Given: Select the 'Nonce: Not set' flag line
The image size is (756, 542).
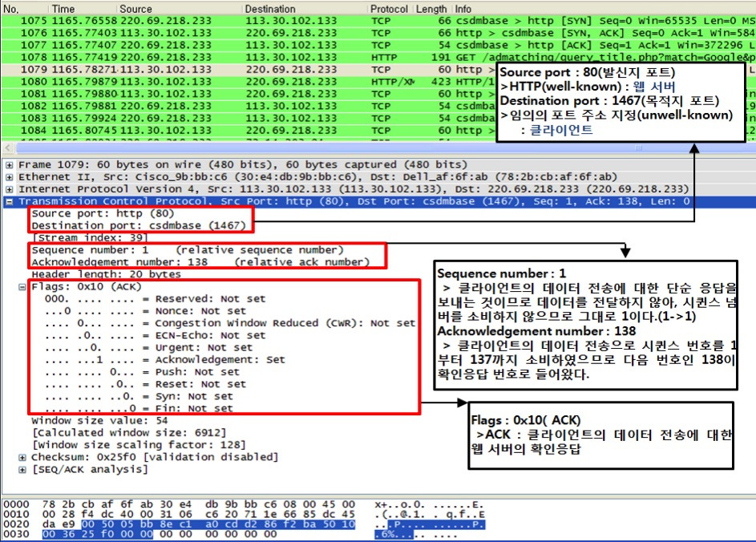Looking at the screenshot, I should [x=145, y=311].
